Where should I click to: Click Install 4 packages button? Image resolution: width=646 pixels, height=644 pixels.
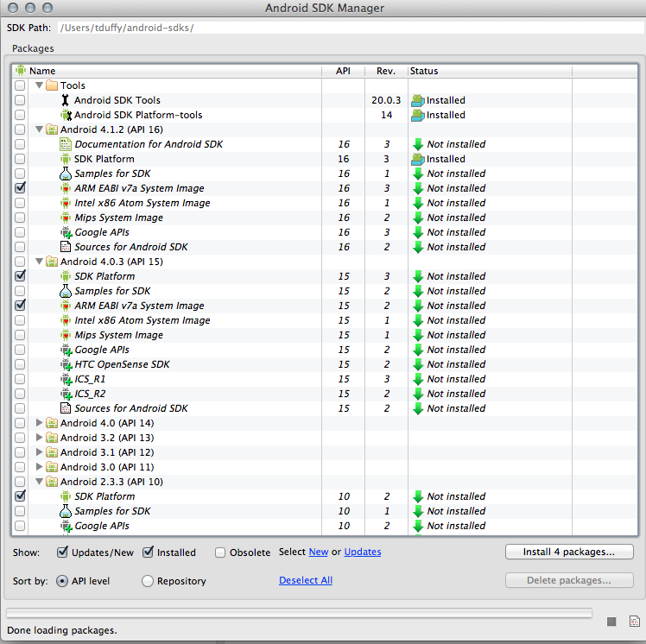(569, 552)
